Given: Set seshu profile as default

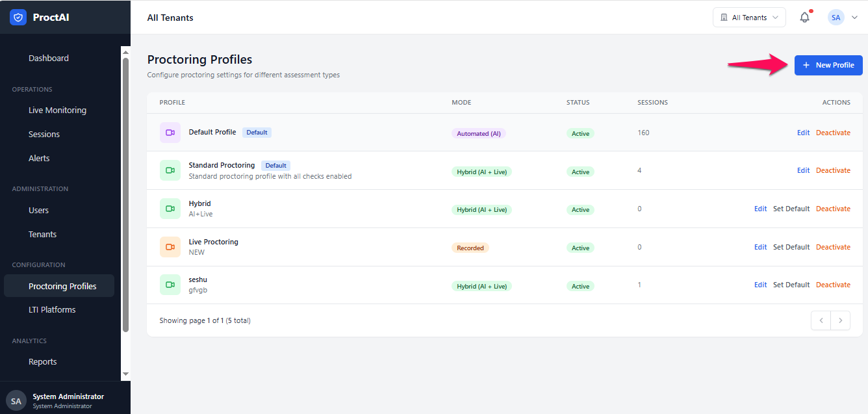Looking at the screenshot, I should click(x=791, y=285).
